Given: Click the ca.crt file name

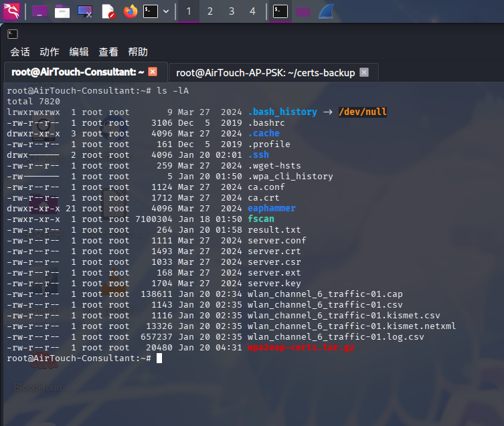Looking at the screenshot, I should (264, 197).
